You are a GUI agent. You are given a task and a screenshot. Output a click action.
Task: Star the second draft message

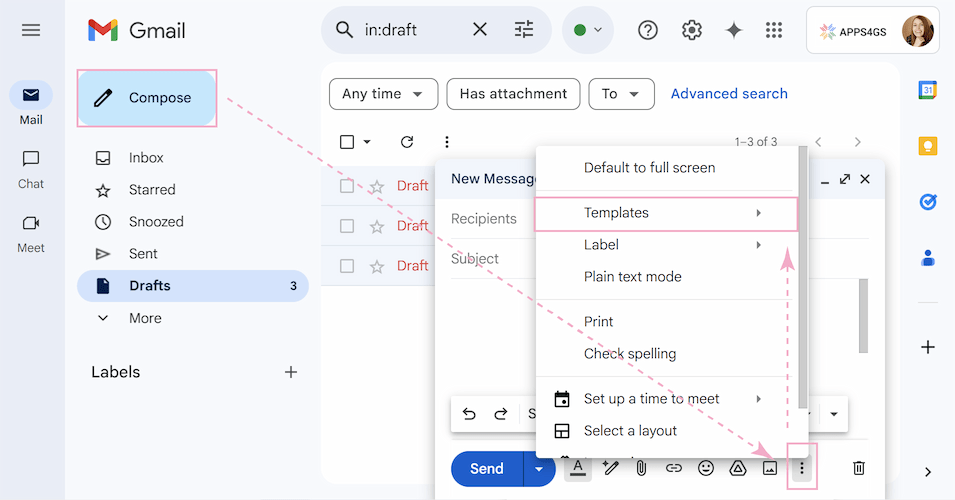click(x=377, y=226)
